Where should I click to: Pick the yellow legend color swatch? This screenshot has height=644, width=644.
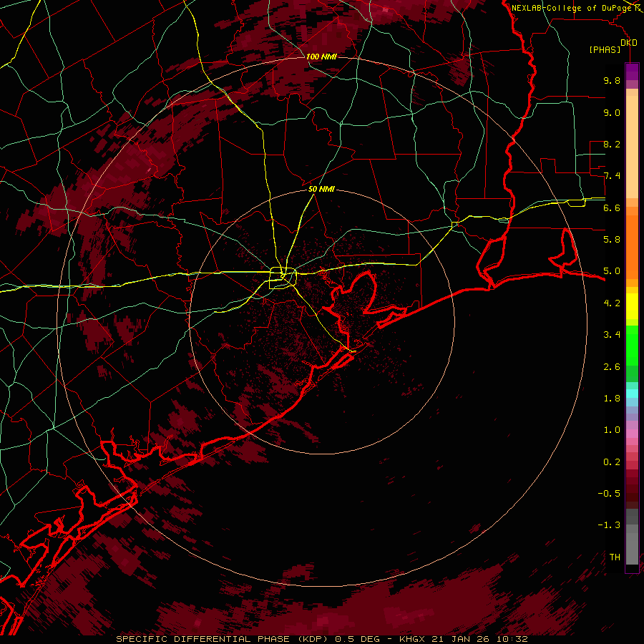pyautogui.click(x=632, y=306)
